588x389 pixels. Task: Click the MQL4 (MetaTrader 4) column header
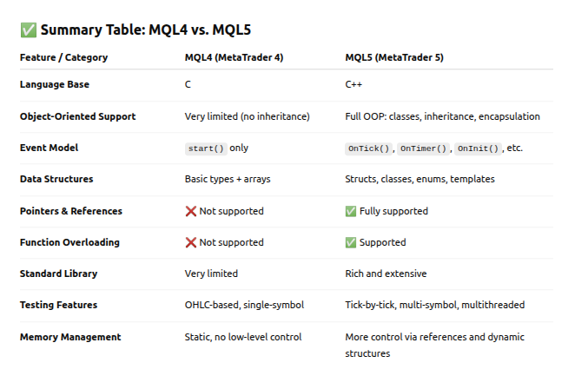(235, 58)
